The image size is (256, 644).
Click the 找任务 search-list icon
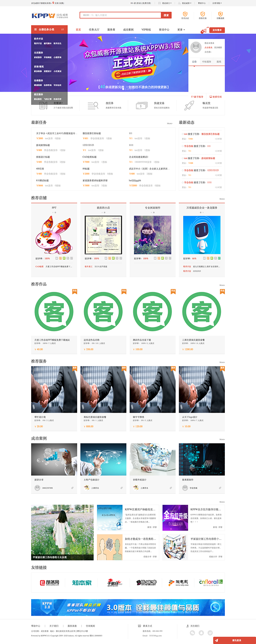[93, 105]
